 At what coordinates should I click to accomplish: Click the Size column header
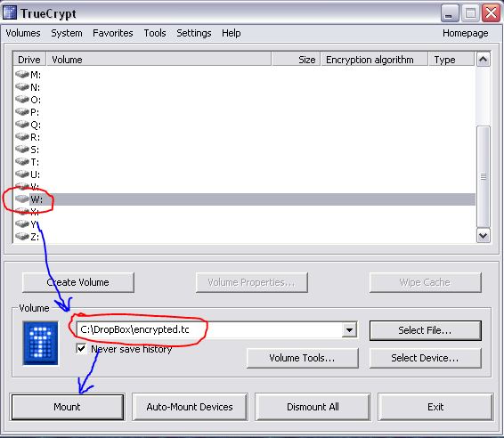coord(296,60)
